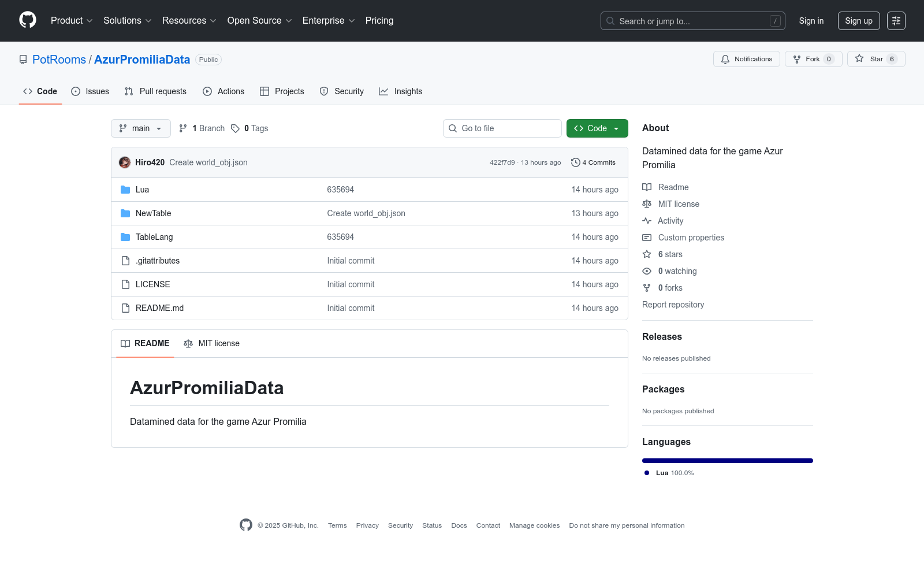Focus the Search or jump to field

click(693, 21)
